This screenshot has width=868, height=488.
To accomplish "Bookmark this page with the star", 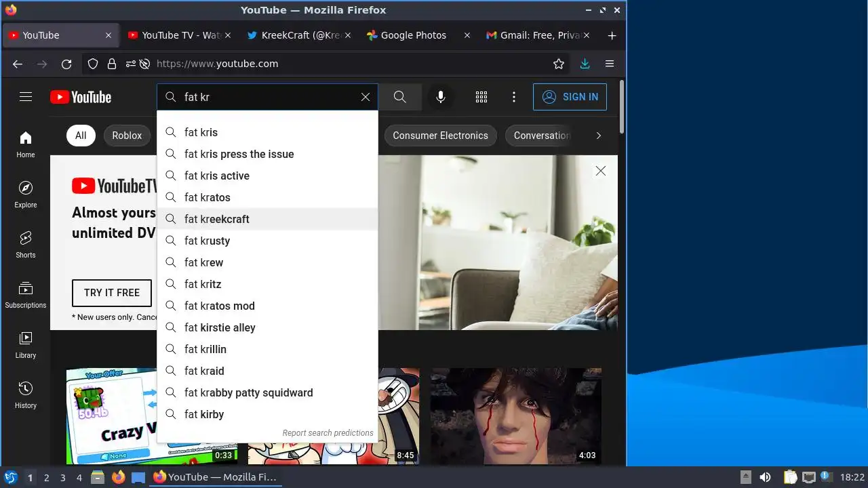I will [x=559, y=64].
